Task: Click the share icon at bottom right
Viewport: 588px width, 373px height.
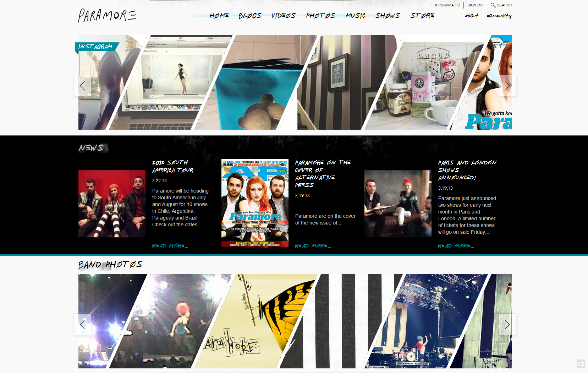Action: coord(581,363)
